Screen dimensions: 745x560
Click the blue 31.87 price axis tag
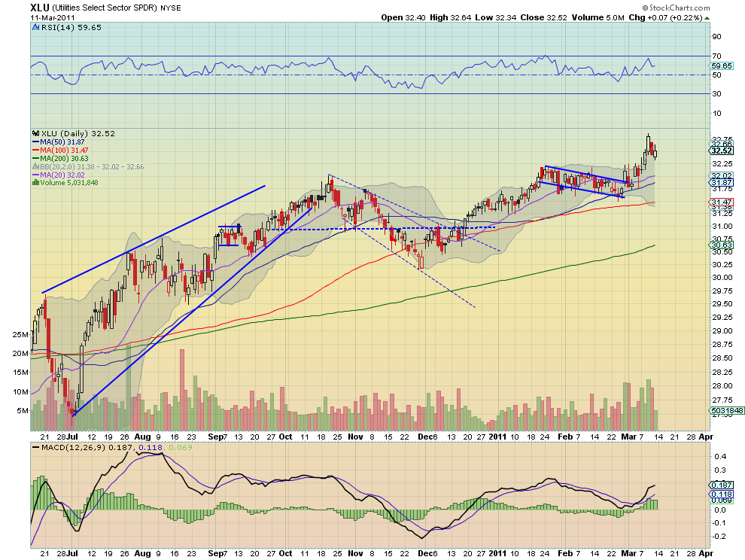[722, 183]
